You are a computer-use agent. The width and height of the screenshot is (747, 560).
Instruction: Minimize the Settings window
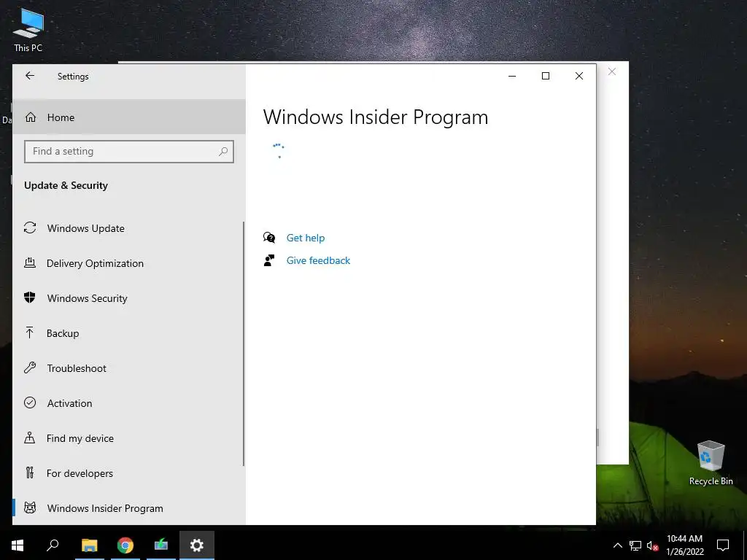[x=512, y=76]
